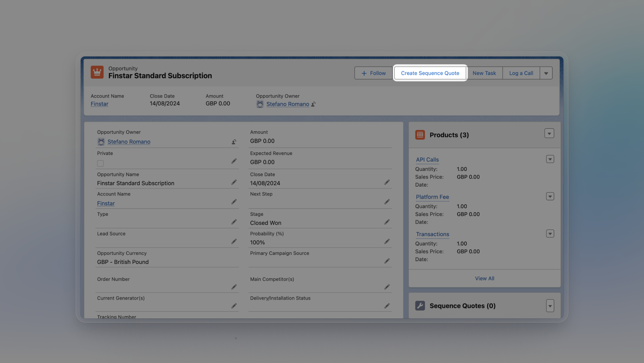Click the Finstar Standard Subscription page title
The image size is (644, 363).
(x=160, y=76)
